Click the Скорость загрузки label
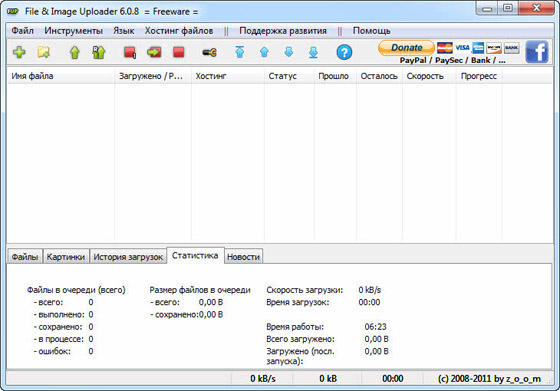Screen dimensions: 560x391 click(305, 290)
